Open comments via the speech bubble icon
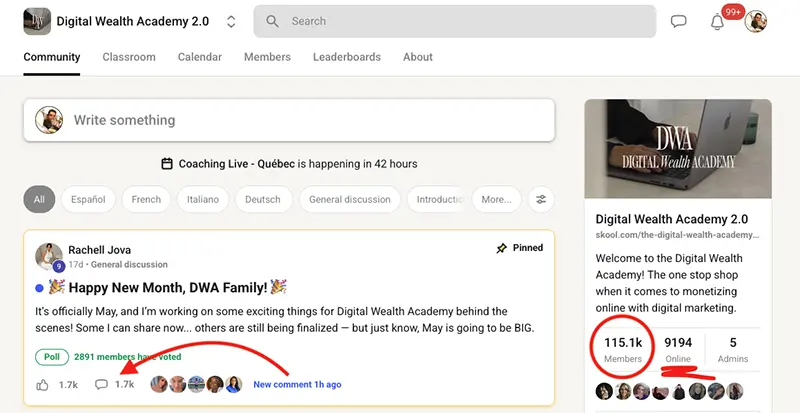The image size is (800, 413). [102, 384]
